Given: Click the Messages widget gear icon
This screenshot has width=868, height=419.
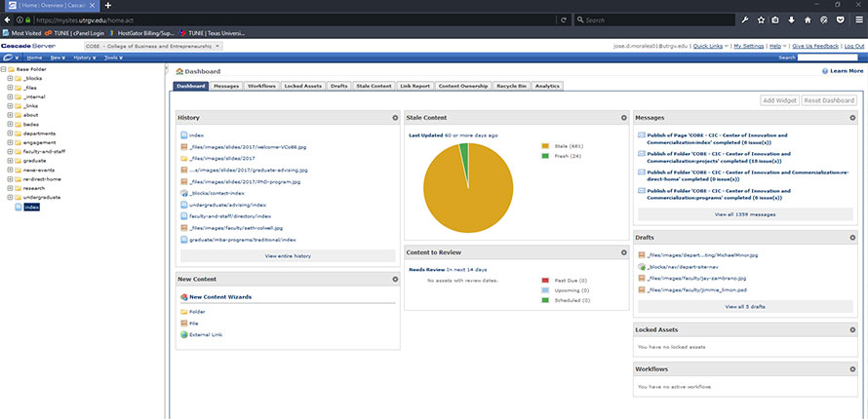Looking at the screenshot, I should click(852, 118).
